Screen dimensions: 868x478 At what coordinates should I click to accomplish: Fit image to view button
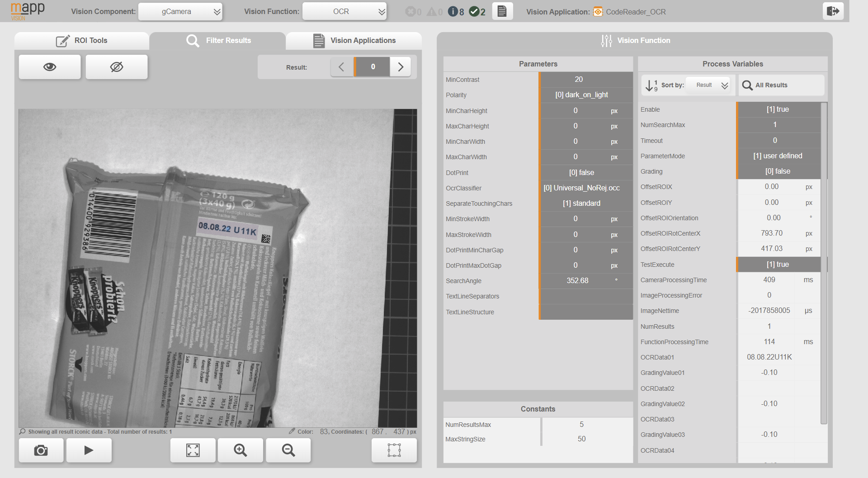coord(193,450)
